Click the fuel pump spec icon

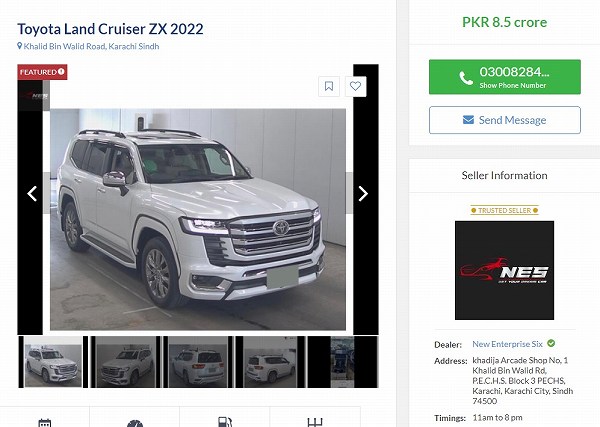point(225,422)
